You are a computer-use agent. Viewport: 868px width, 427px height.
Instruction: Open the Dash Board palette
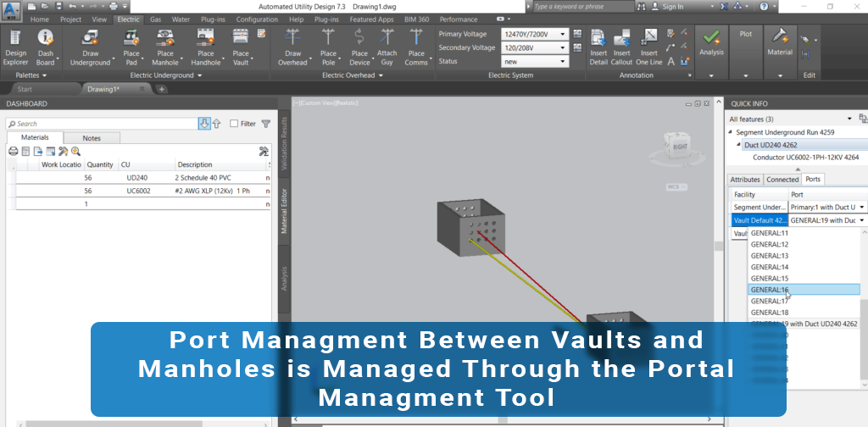46,47
